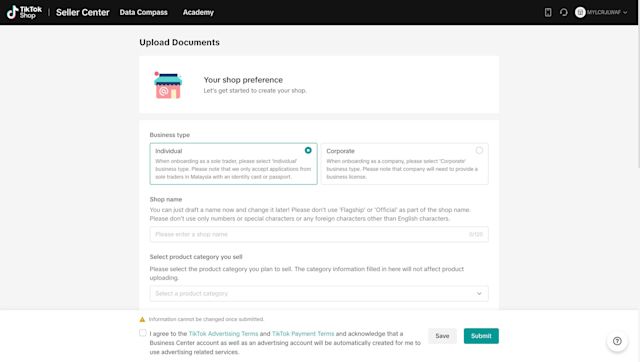This screenshot has height=362, width=640.
Task: Open Academy in the top menu
Action: coord(198,12)
